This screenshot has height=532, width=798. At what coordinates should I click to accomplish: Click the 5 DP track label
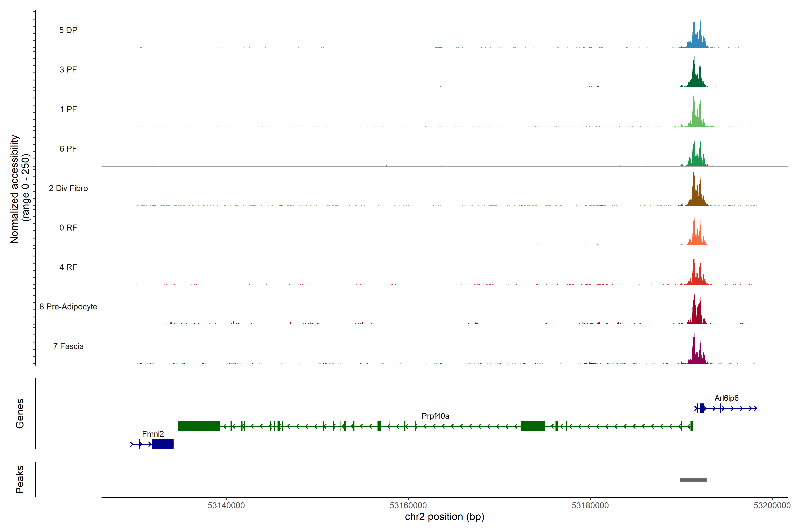pyautogui.click(x=68, y=30)
